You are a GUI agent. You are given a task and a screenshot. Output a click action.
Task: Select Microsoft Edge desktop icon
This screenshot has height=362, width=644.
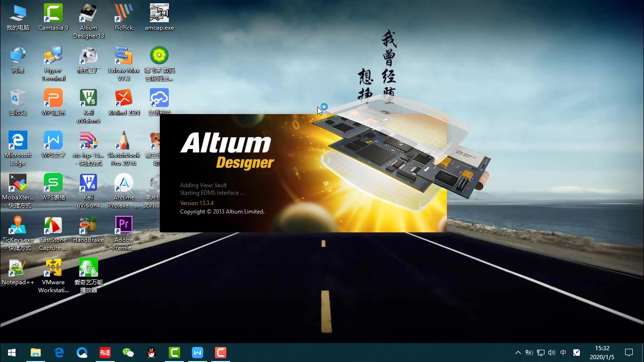click(18, 148)
